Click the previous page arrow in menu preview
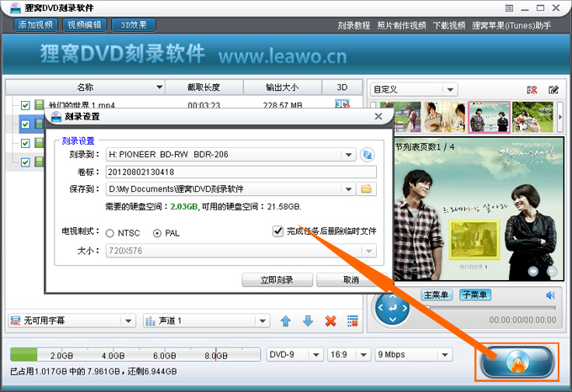The height and width of the screenshot is (392, 572). [533, 272]
